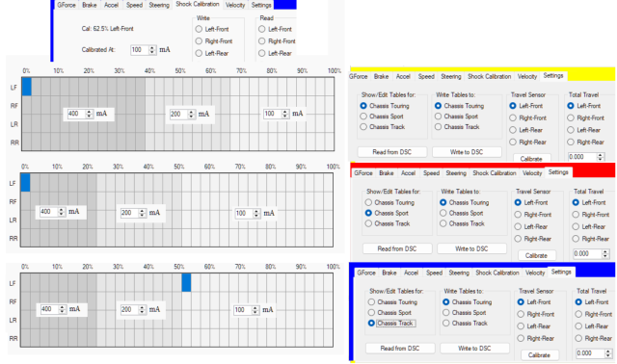Increment the 200 mA stepper in top grid
617x364 pixels.
tap(191, 112)
